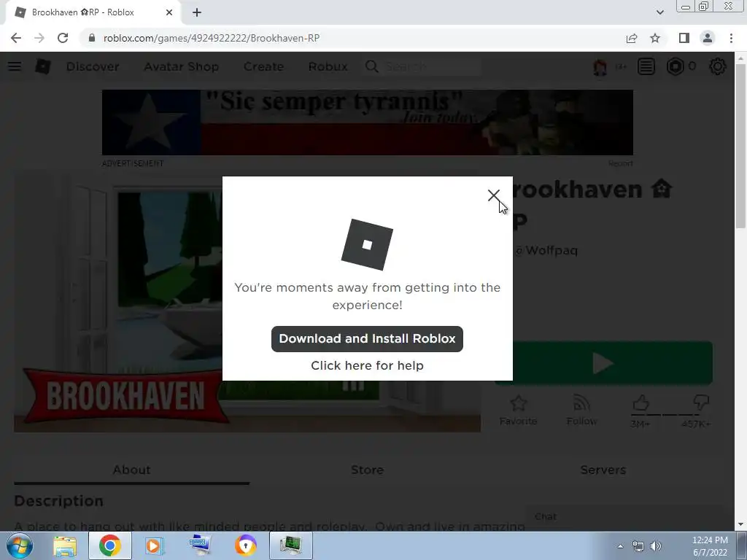Viewport: 747px width, 560px height.
Task: Open the Chat panel
Action: 624,517
